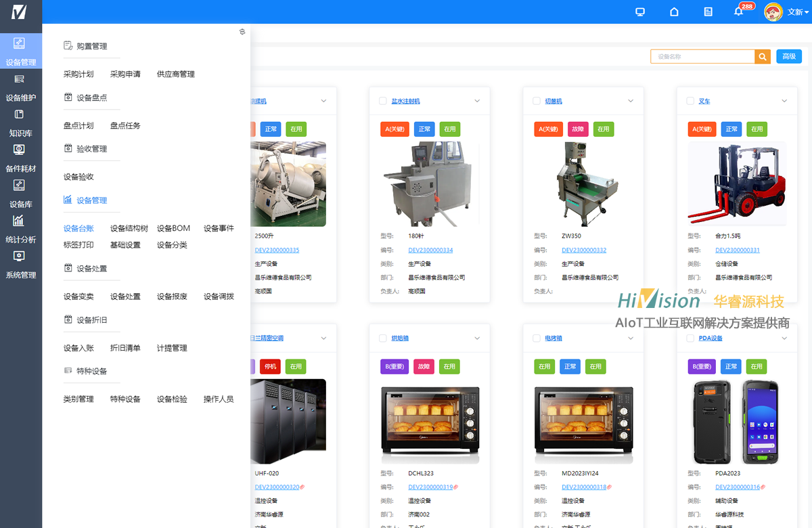This screenshot has height=528, width=812.
Task: Open 系统管理 in the sidebar
Action: coord(20,264)
